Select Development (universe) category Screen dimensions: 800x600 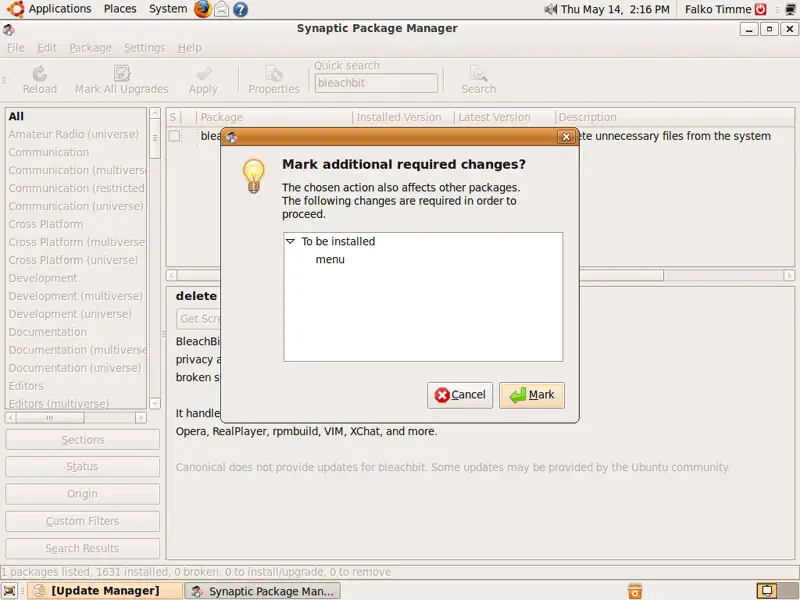[70, 314]
